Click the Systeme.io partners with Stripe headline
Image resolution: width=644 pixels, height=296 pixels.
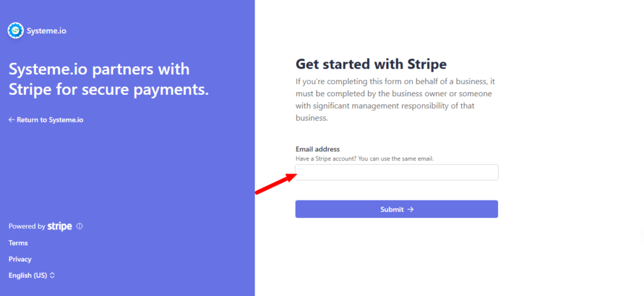(109, 79)
